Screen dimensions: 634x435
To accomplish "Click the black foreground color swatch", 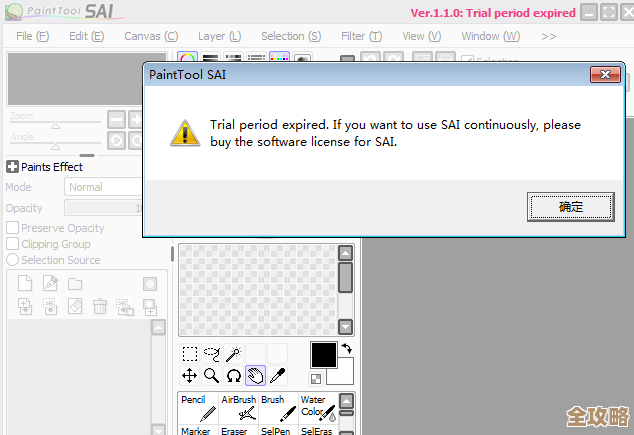I will (324, 354).
